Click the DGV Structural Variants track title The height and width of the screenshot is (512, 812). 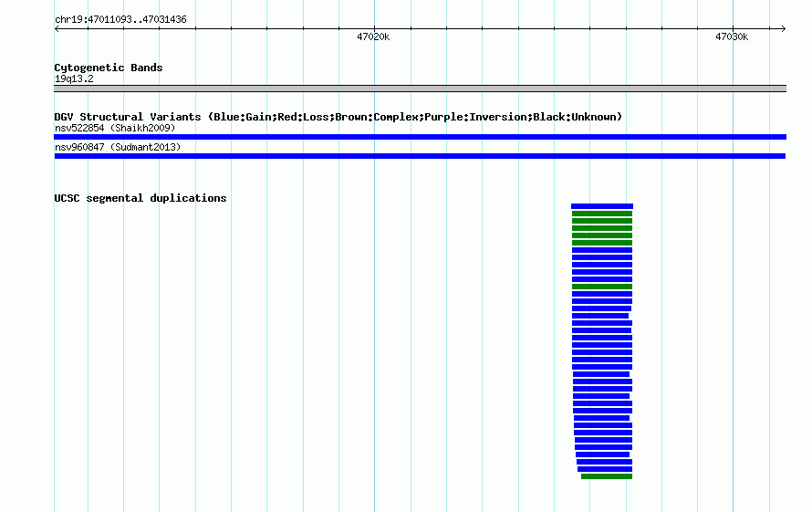click(338, 117)
